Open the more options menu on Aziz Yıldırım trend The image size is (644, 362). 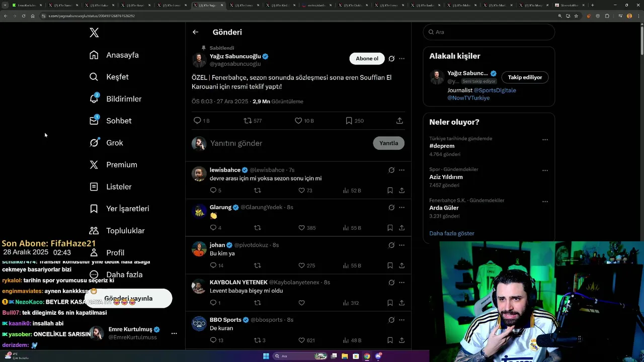(545, 170)
